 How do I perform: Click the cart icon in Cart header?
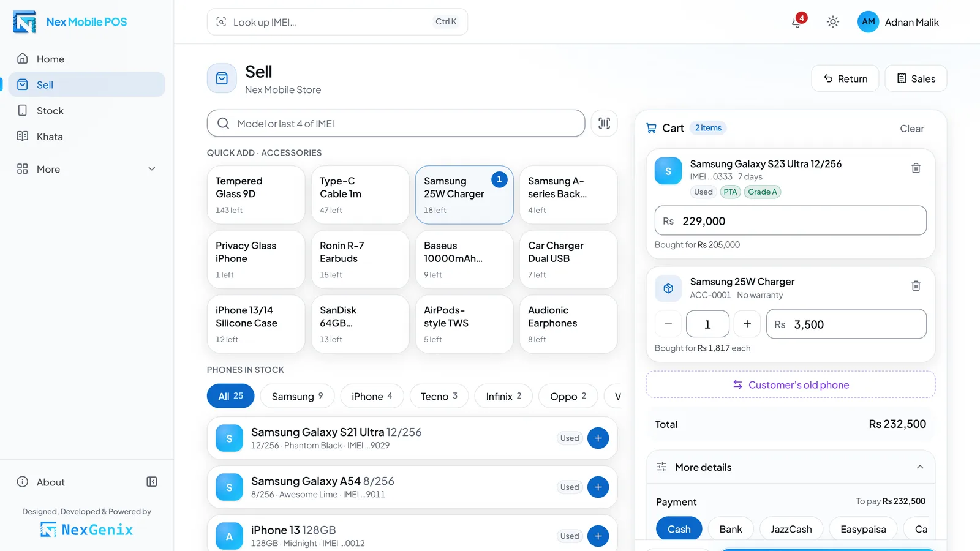pos(651,128)
